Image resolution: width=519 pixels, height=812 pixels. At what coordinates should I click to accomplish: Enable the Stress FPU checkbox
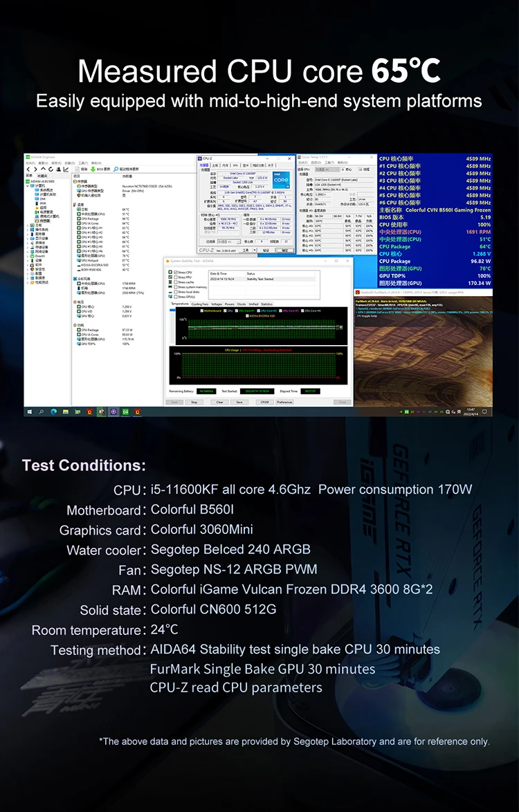[175, 277]
